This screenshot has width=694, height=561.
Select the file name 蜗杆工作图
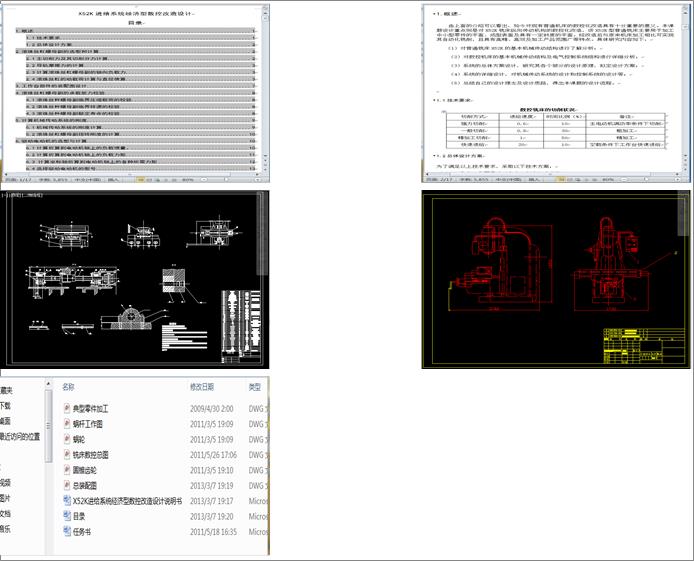click(88, 424)
